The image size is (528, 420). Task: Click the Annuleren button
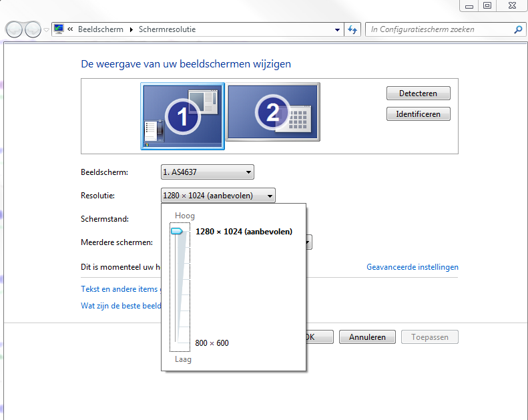(x=367, y=337)
